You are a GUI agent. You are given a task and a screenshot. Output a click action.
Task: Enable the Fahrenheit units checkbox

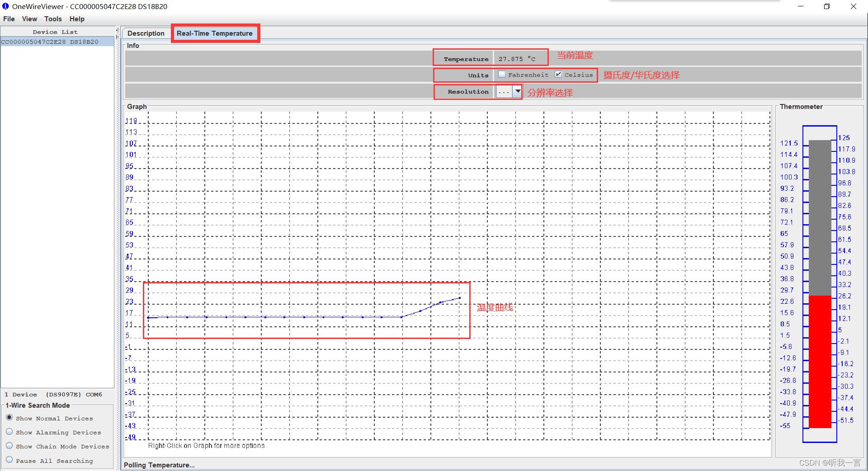(502, 75)
